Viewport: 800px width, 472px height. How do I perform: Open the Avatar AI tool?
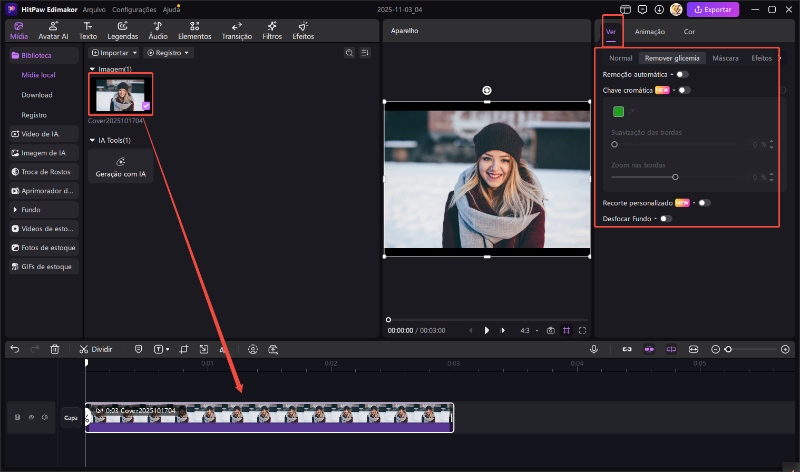pos(53,31)
